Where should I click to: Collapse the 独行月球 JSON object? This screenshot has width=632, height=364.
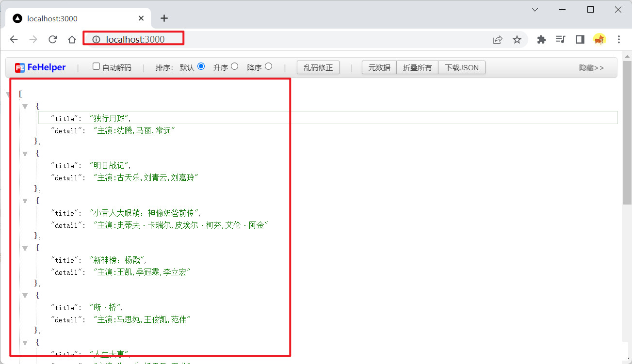[x=25, y=106]
